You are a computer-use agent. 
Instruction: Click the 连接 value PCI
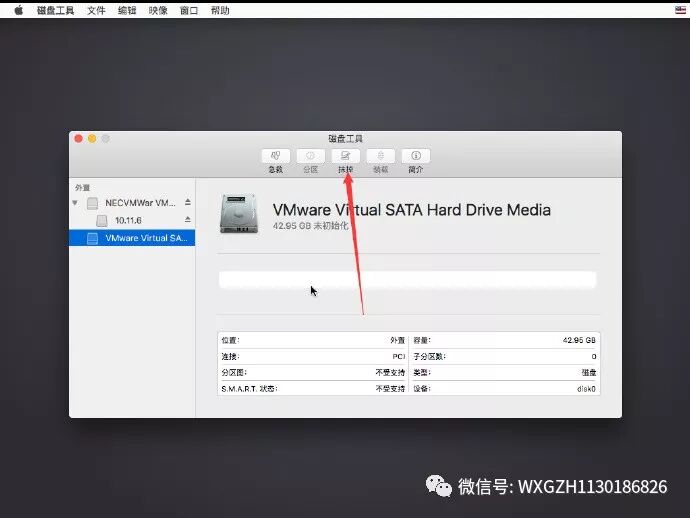(399, 356)
